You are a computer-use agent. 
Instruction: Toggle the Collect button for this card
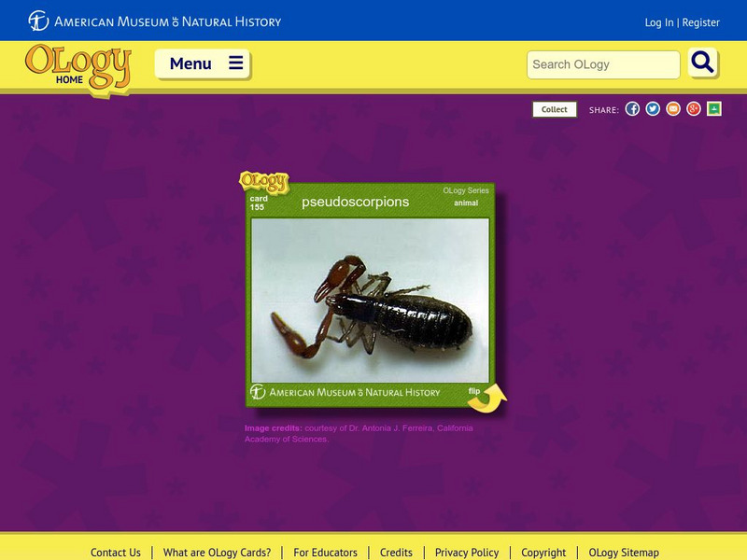click(x=554, y=109)
